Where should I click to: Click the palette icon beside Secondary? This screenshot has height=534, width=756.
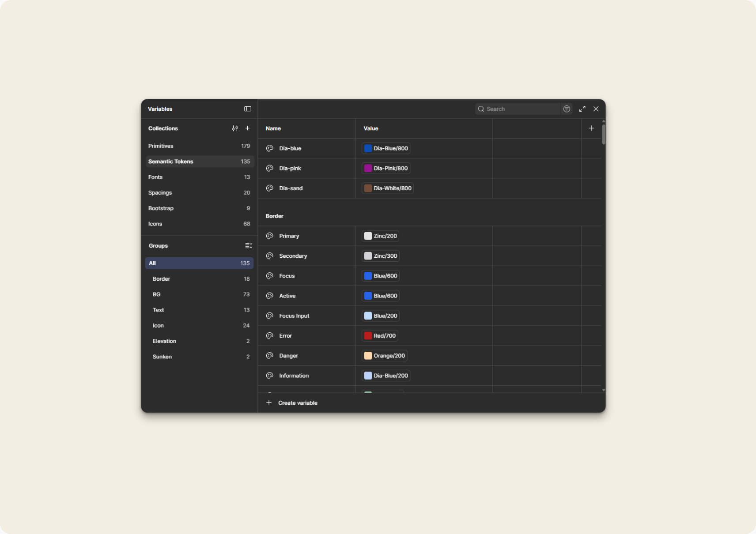tap(270, 256)
